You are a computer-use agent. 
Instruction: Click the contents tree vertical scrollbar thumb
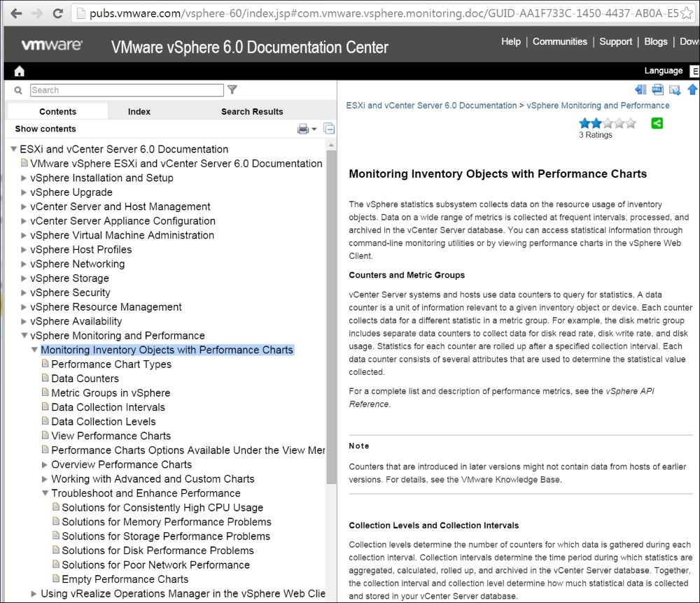coord(331,317)
